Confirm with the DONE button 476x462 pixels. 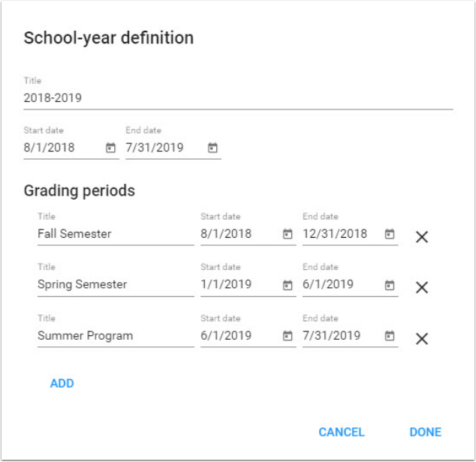pos(425,432)
